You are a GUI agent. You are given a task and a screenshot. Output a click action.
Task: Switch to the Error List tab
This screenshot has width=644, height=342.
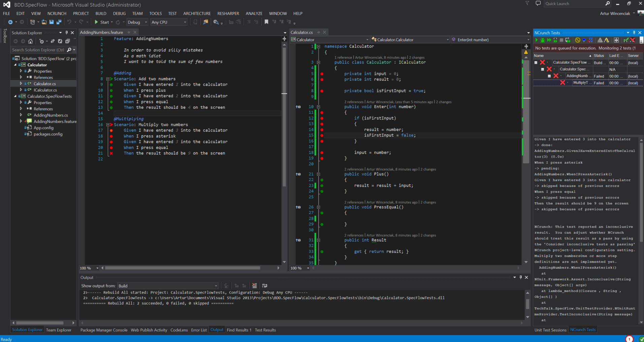coord(199,330)
